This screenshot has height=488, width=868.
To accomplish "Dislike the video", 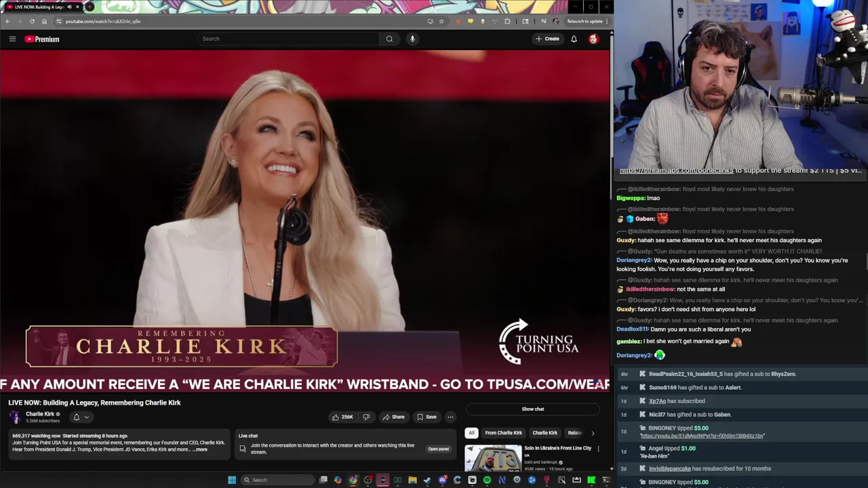I will coord(366,417).
